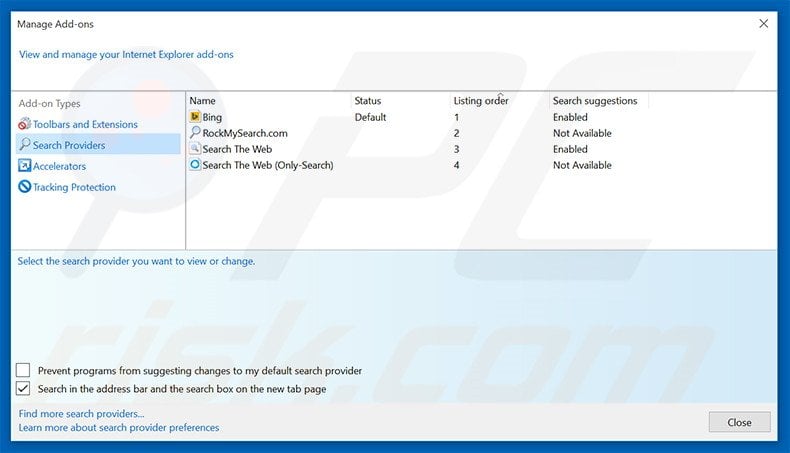Enable Prevent programs from suggesting changes checkbox
Viewport: 790px width, 453px height.
[23, 370]
